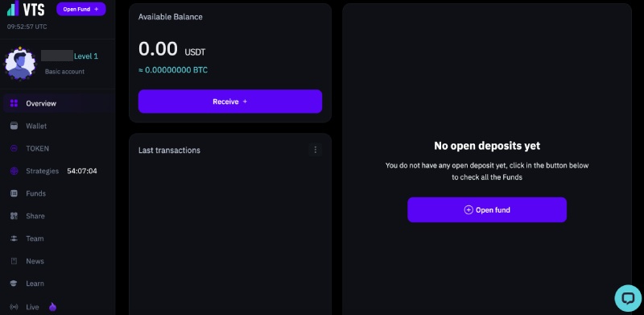Click the Learn graduation cap icon
This screenshot has width=644, height=315.
(14, 284)
